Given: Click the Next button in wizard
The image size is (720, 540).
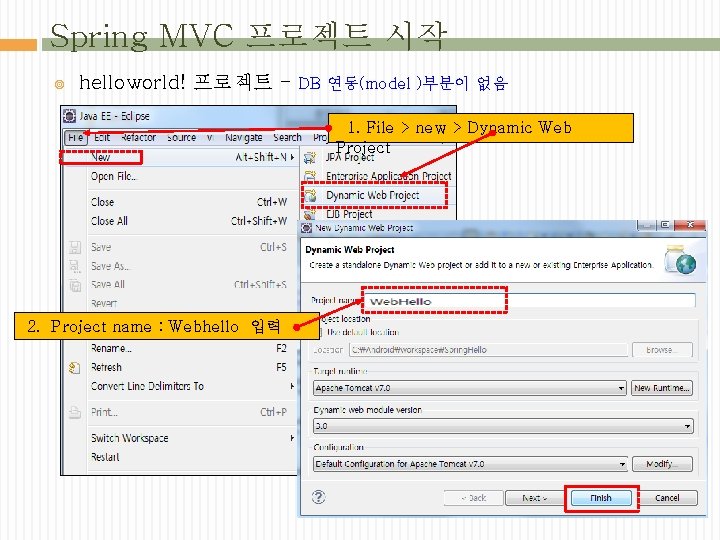Looking at the screenshot, I should point(535,498).
